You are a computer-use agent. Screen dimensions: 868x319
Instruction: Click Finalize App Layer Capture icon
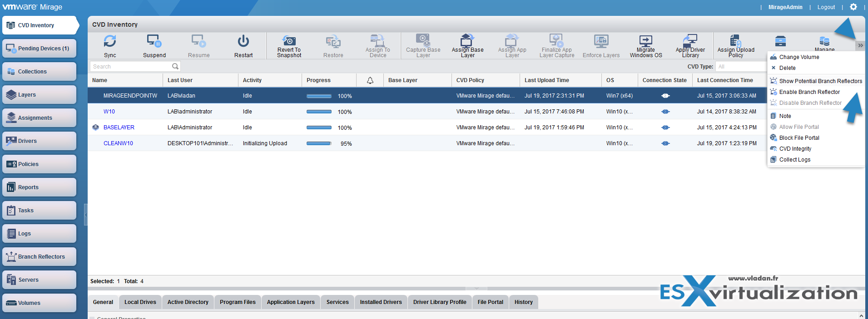pyautogui.click(x=556, y=40)
